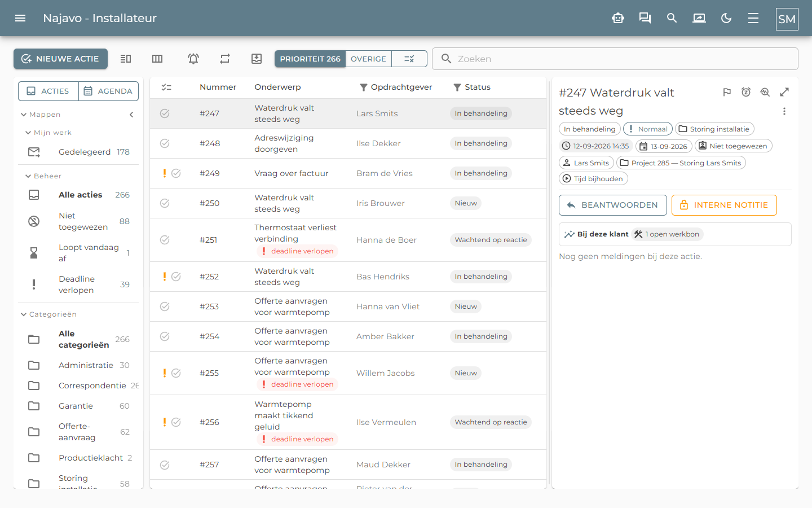Open the column layout view icon

pos(157,59)
